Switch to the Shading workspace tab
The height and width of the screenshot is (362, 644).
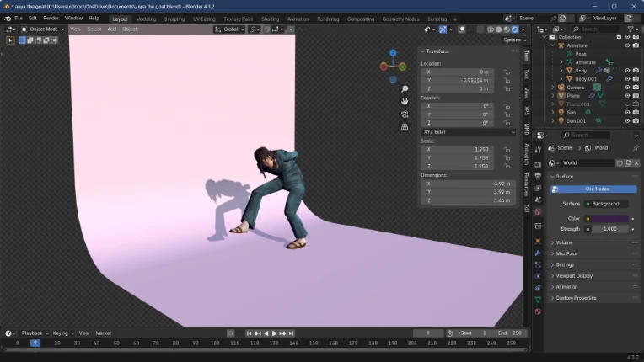(x=270, y=19)
